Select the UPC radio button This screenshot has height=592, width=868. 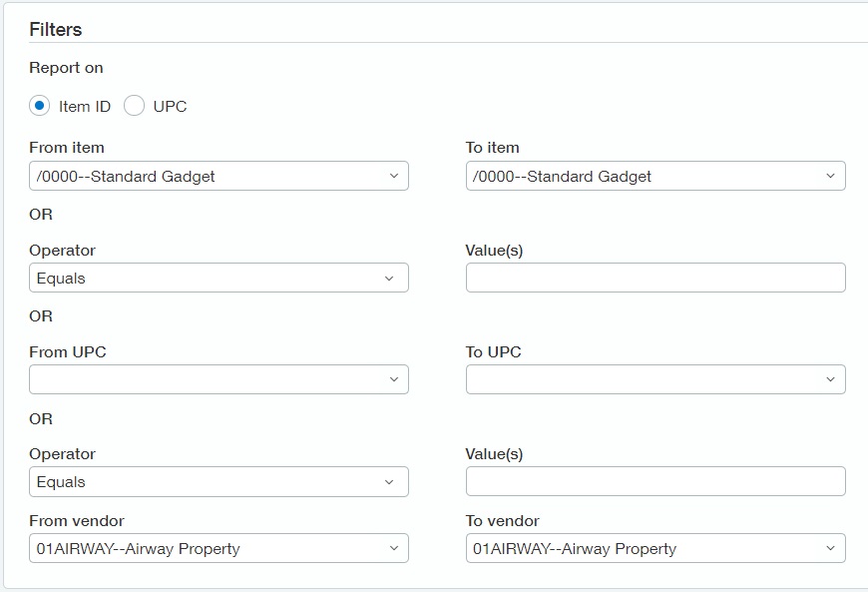134,105
